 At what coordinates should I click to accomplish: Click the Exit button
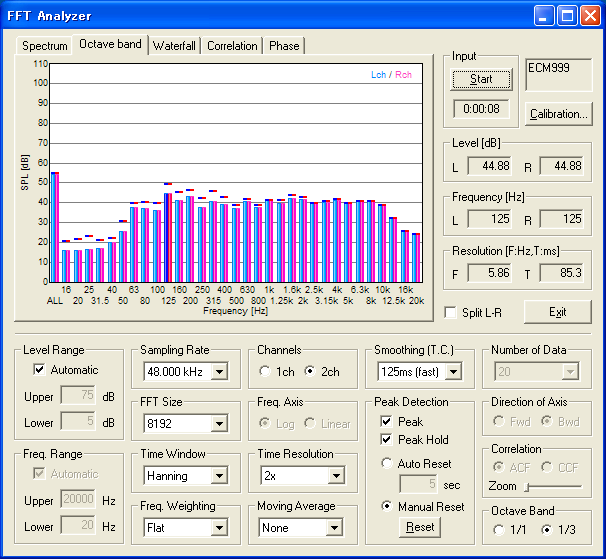coord(558,312)
